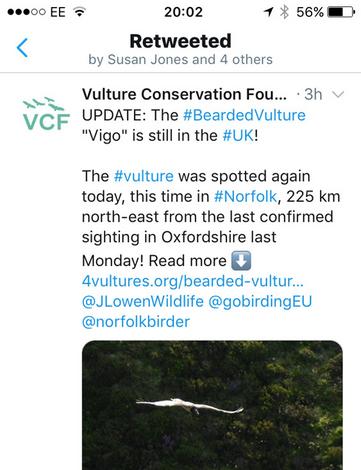Viewport: 361px width, 470px height.
Task: Open @norfolkbirder mention
Action: (x=136, y=322)
